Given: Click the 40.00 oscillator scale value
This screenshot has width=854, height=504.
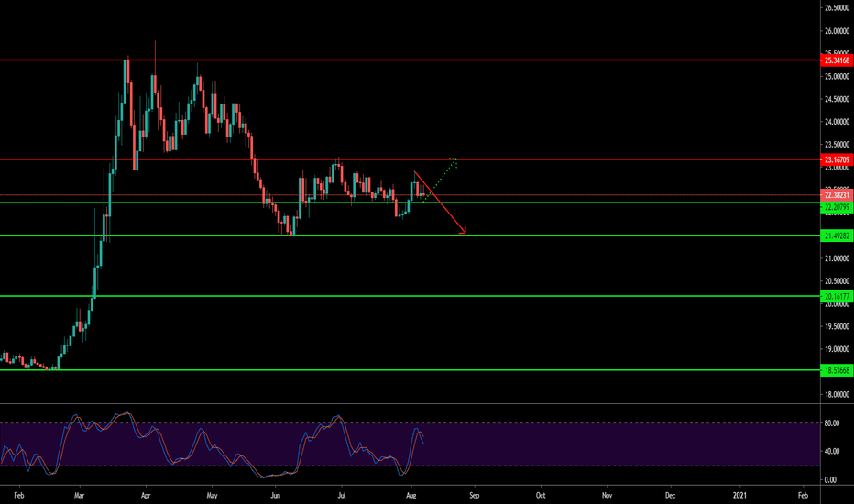Looking at the screenshot, I should [x=832, y=451].
